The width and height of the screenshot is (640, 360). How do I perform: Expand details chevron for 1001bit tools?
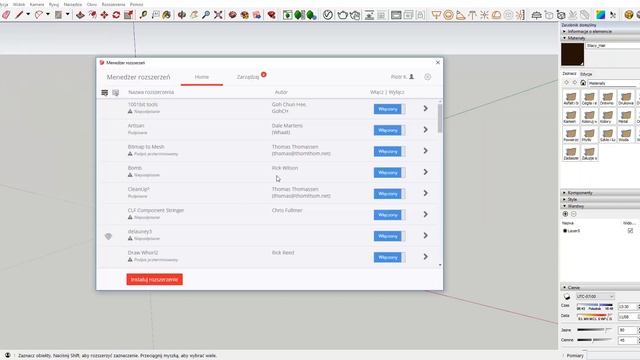coord(425,109)
